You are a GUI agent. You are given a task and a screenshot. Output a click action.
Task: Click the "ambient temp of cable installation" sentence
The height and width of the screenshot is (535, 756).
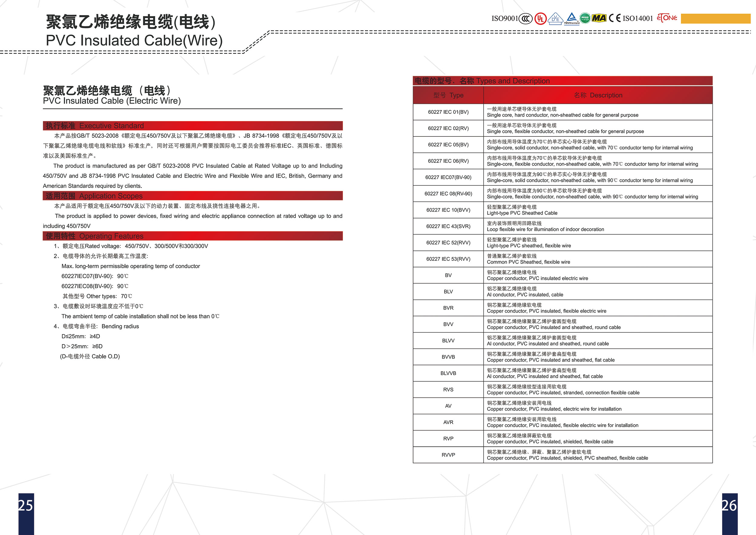point(140,317)
